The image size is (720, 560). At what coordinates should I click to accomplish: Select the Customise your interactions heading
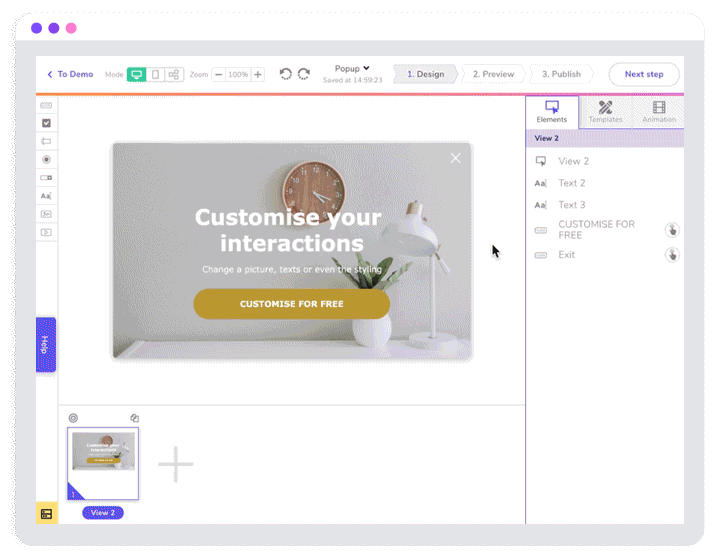click(289, 230)
